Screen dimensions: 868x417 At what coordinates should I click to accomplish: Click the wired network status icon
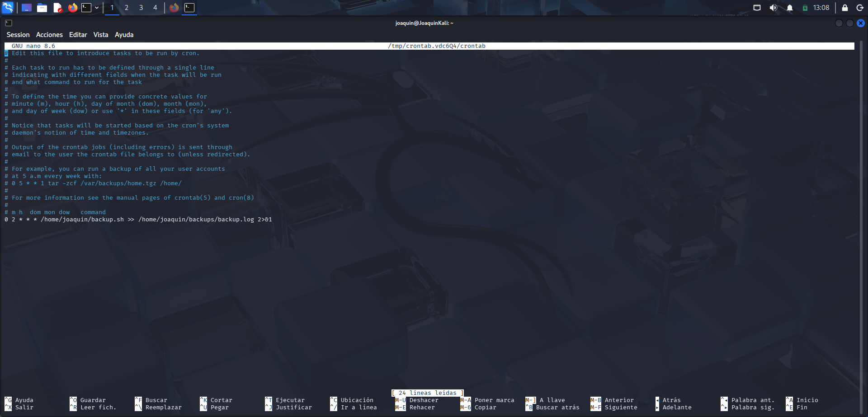point(757,8)
